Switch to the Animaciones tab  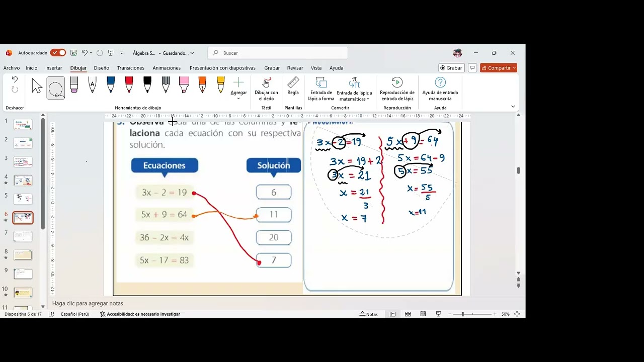[x=167, y=68]
